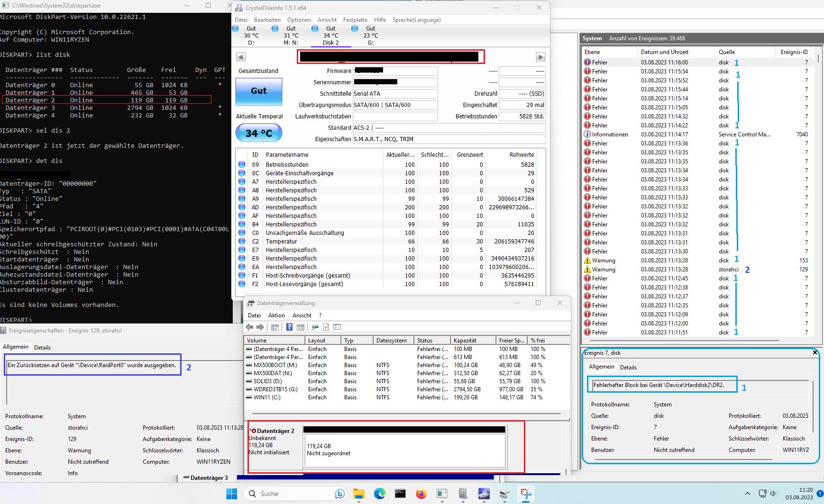Open Sprache(Language) menu
Viewport: 824px width, 504px height.
(x=416, y=20)
